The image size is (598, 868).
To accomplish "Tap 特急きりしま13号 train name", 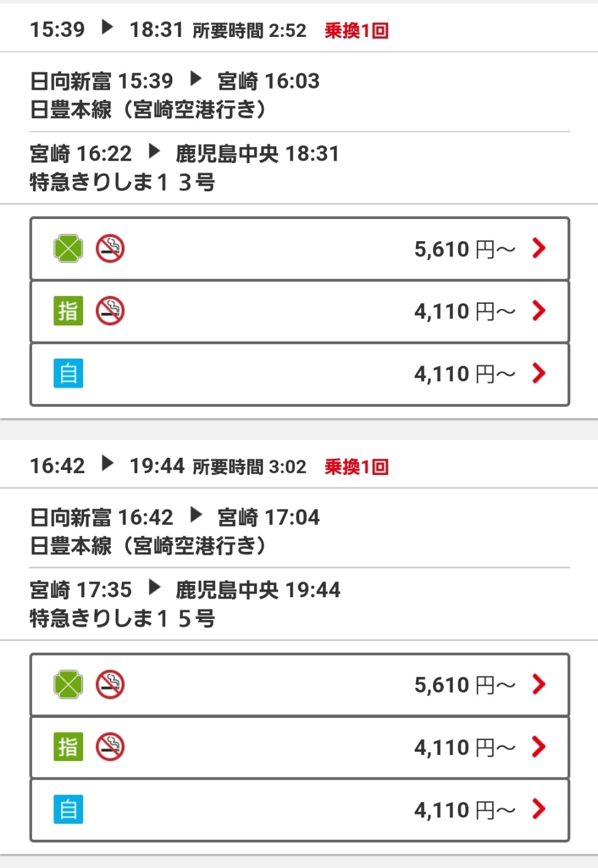I will pyautogui.click(x=122, y=182).
